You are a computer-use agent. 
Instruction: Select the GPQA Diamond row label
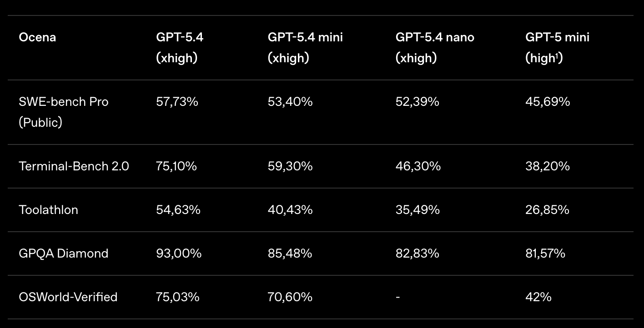pyautogui.click(x=64, y=253)
